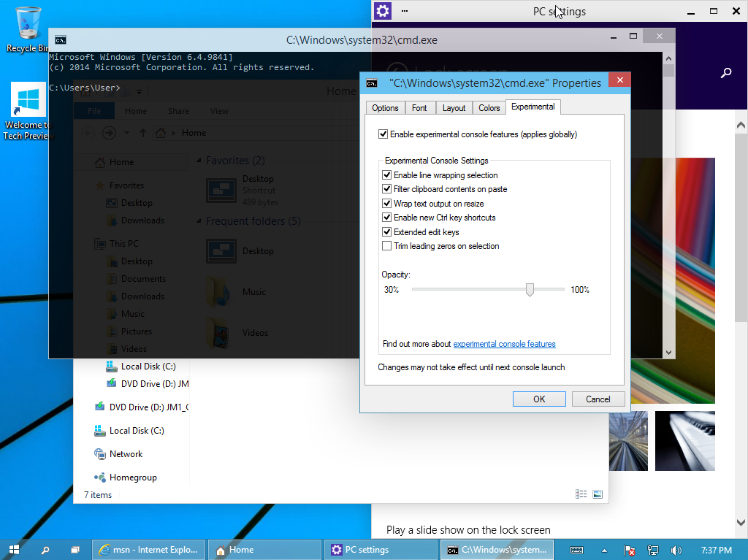Viewport: 748px width, 560px height.
Task: Open the Options tab in Properties
Action: point(385,108)
